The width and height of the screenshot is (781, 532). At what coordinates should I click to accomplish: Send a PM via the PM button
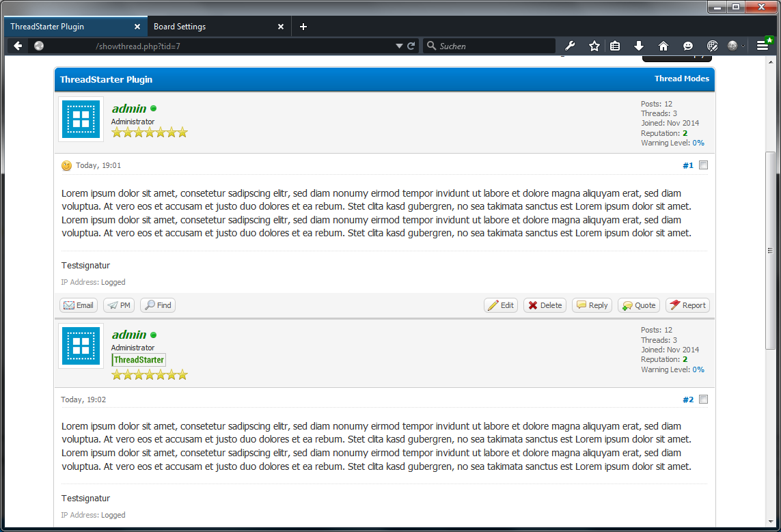pyautogui.click(x=119, y=305)
